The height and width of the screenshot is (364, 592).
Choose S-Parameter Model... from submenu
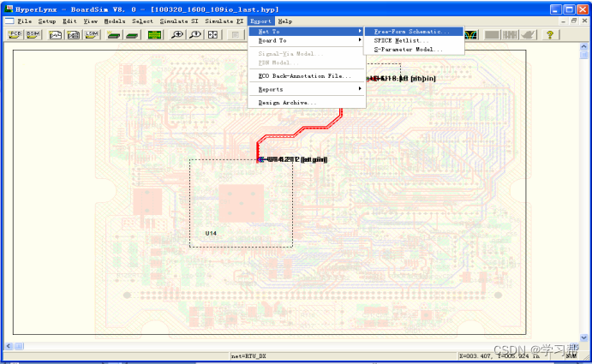point(414,50)
